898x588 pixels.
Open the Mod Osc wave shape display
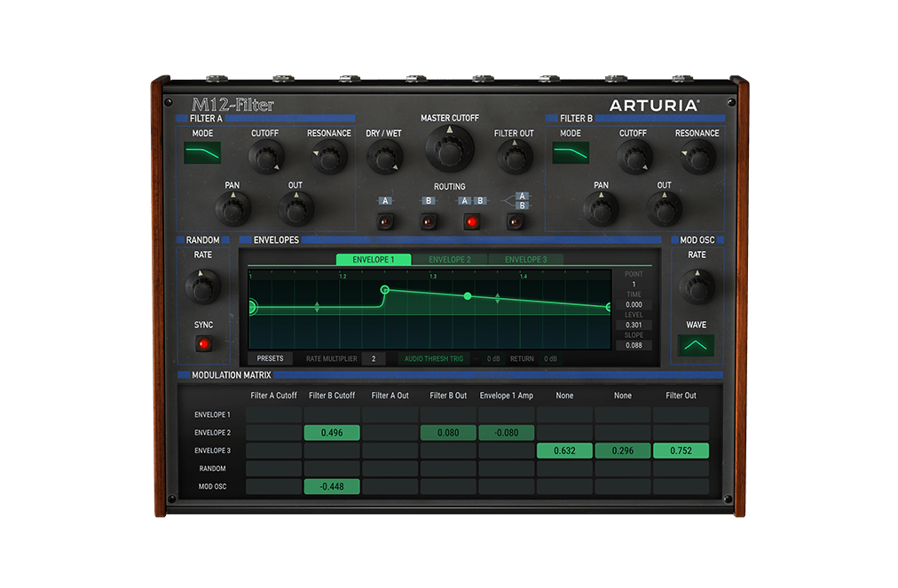[696, 345]
